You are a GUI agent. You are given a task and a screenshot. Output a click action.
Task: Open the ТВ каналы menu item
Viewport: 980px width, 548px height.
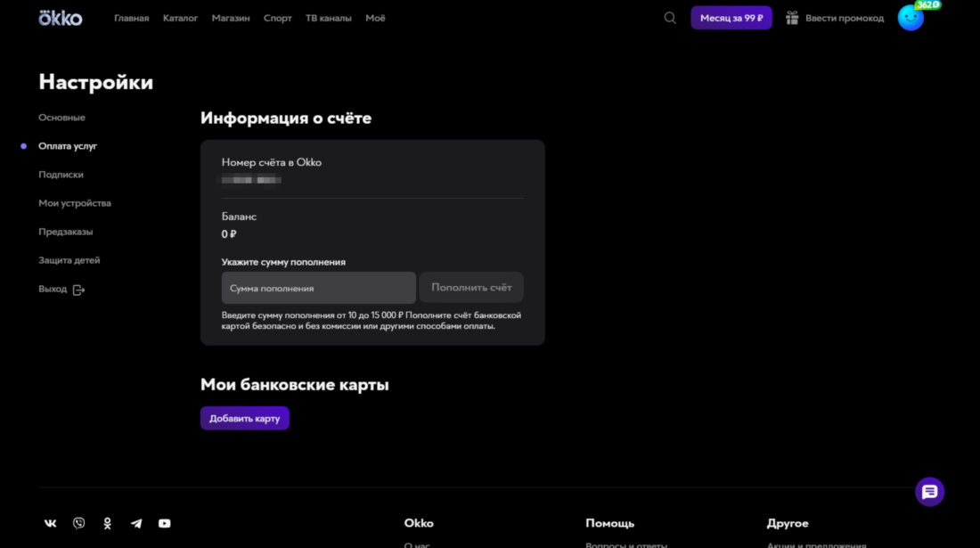click(328, 18)
